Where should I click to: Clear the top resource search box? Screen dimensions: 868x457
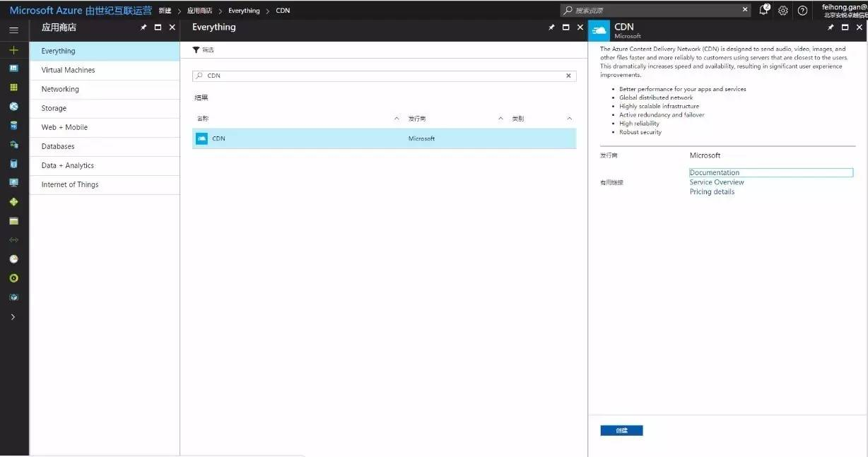(x=745, y=10)
